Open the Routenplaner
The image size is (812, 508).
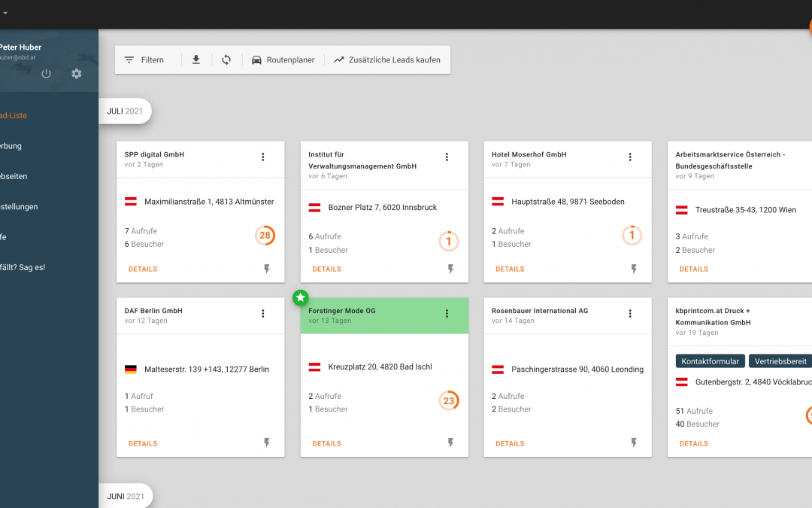(283, 59)
